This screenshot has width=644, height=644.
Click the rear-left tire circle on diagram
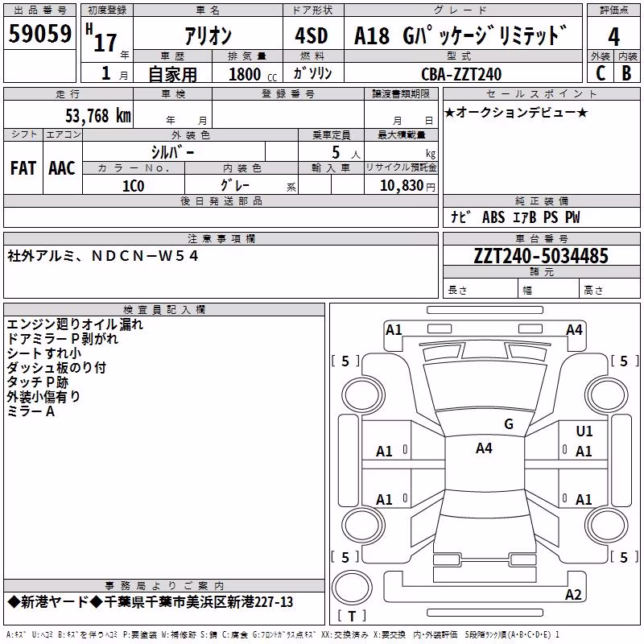363,526
